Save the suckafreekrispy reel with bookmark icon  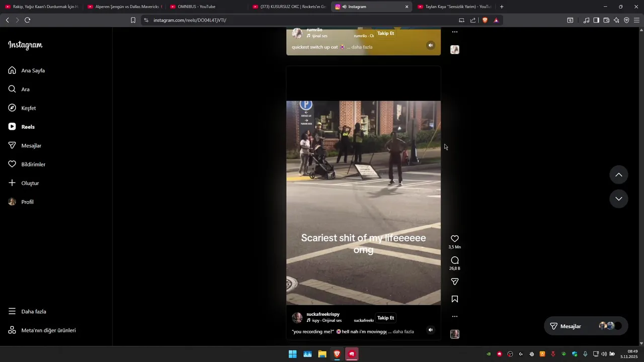(455, 299)
